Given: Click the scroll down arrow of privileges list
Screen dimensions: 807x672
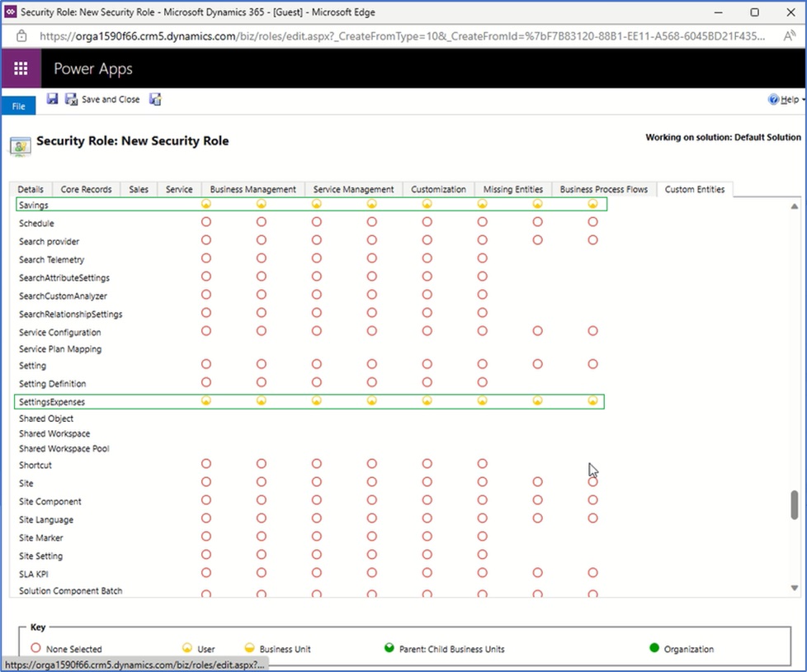Looking at the screenshot, I should tap(795, 588).
